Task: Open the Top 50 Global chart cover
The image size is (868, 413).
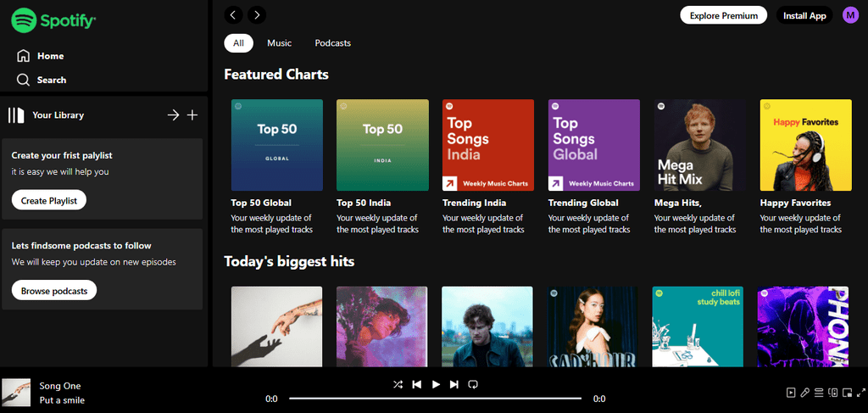Action: coord(277,145)
